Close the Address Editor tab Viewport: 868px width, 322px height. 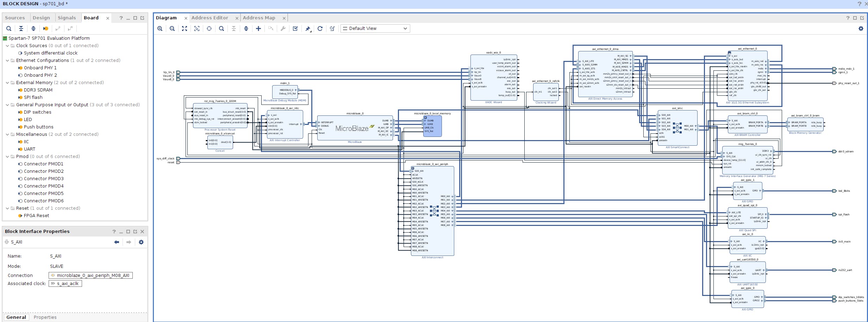click(237, 18)
